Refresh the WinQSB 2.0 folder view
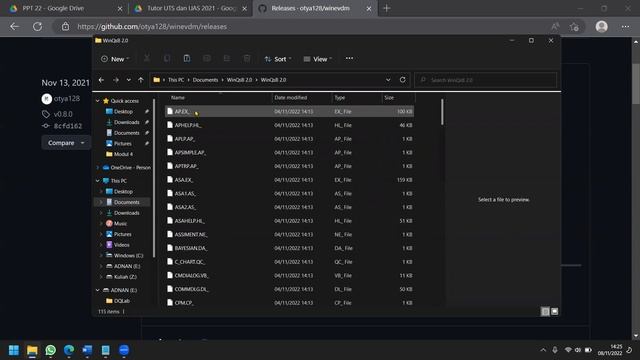The height and width of the screenshot is (360, 640). pyautogui.click(x=402, y=80)
